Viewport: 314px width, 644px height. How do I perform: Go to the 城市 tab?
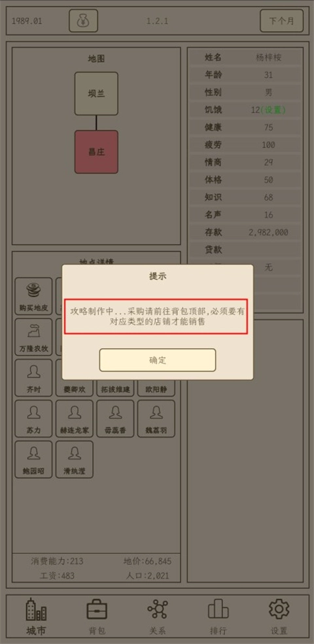point(36,617)
